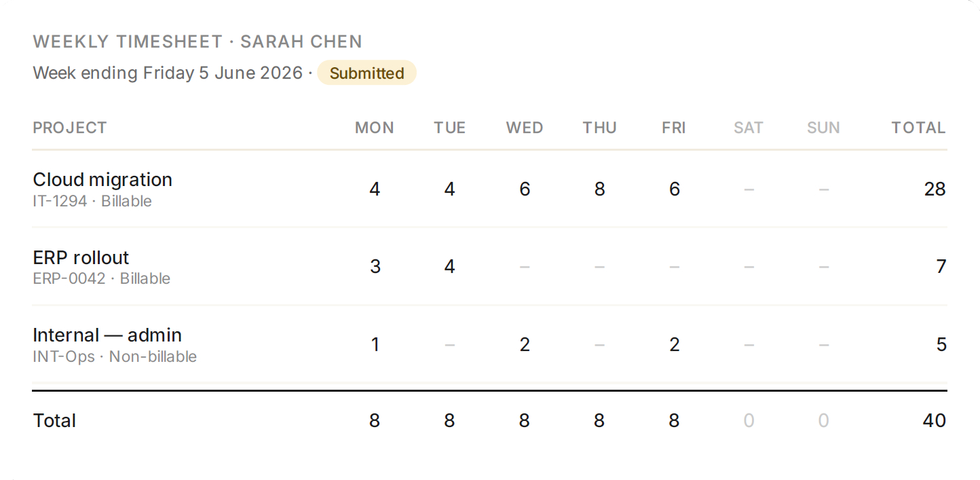Click Internal admin Friday 2 hours cell
The image size is (980, 480).
point(674,345)
